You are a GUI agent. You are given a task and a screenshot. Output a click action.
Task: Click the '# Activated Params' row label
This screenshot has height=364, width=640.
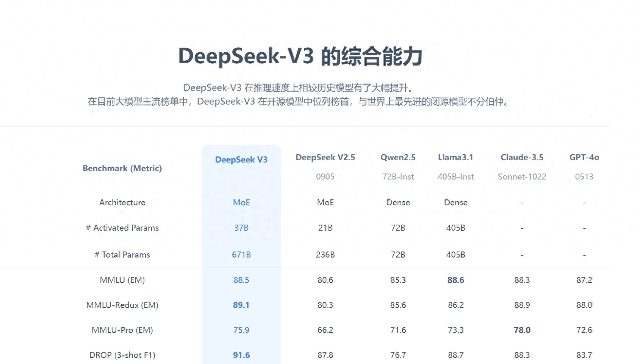click(122, 228)
